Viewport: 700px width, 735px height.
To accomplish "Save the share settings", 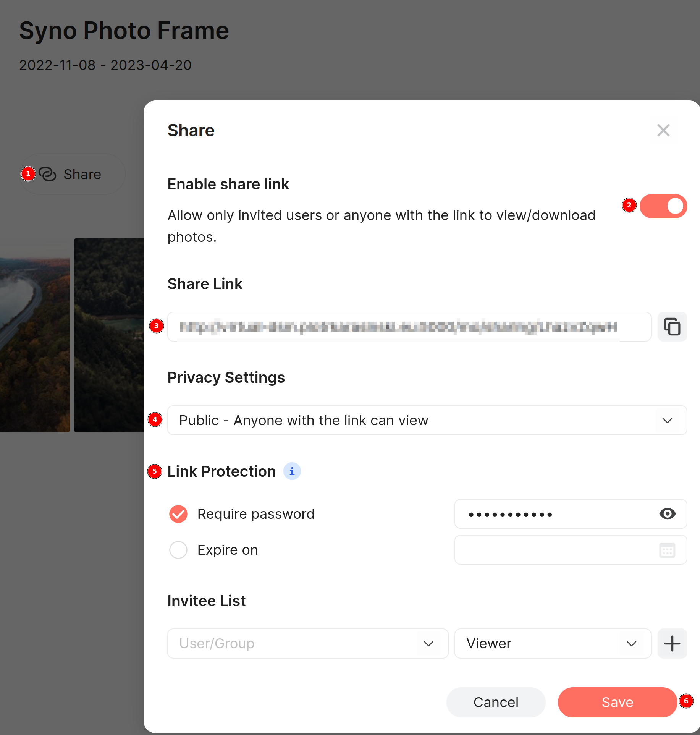I will [x=618, y=702].
